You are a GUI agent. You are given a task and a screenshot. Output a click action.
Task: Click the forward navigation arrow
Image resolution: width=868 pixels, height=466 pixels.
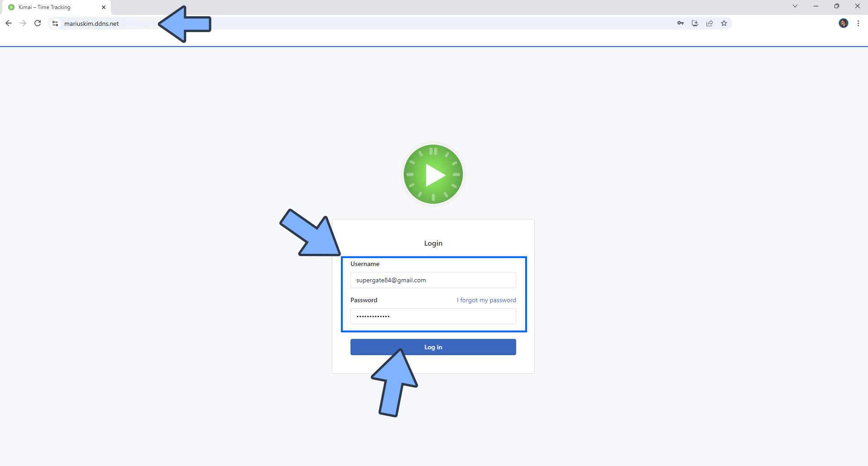(23, 23)
